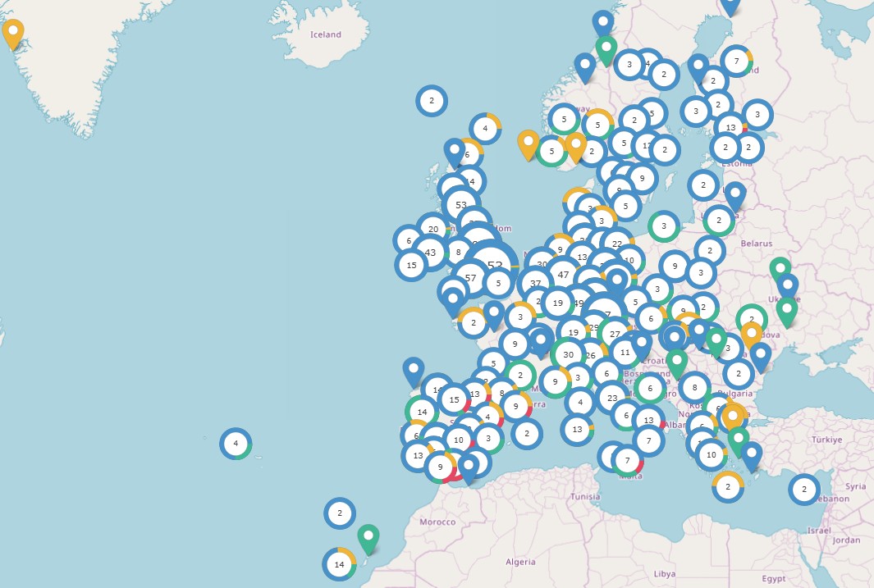Open the cluster of 2 south of Iceland
Viewport: 874px width, 588px height.
coord(431,101)
